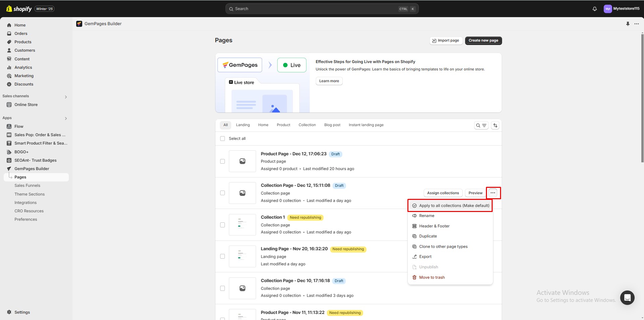Check the Select all checkbox
The height and width of the screenshot is (320, 644).
(222, 139)
